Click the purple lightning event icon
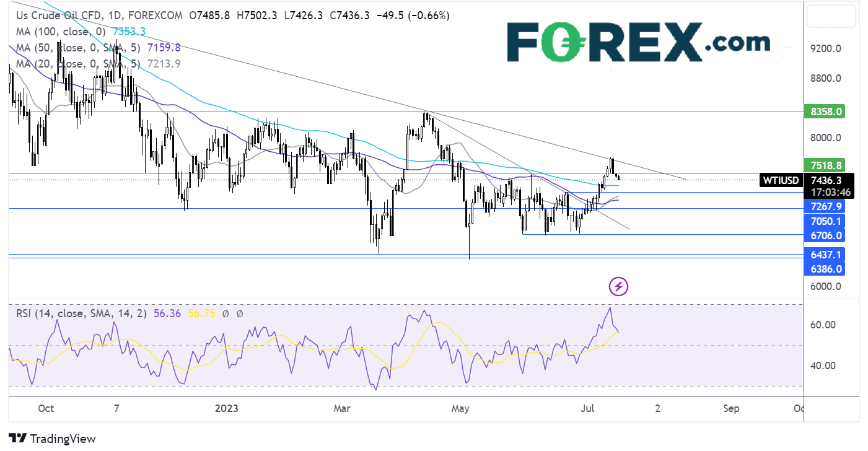The height and width of the screenshot is (451, 868). tap(619, 286)
